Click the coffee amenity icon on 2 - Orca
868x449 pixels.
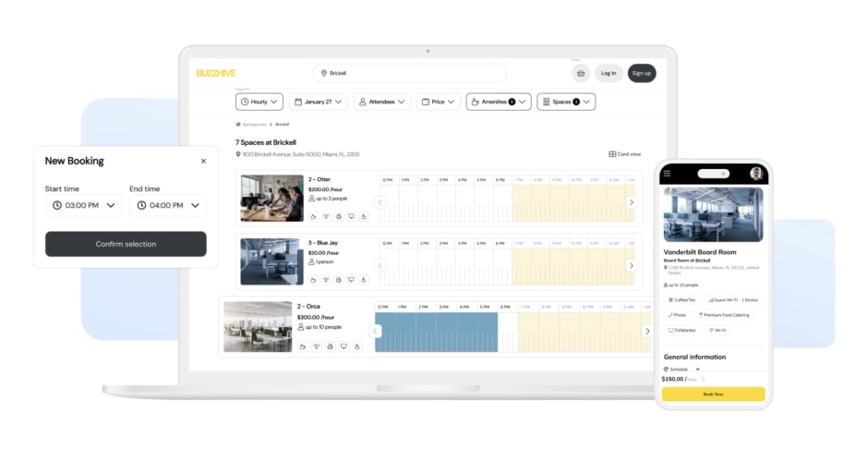pyautogui.click(x=302, y=346)
